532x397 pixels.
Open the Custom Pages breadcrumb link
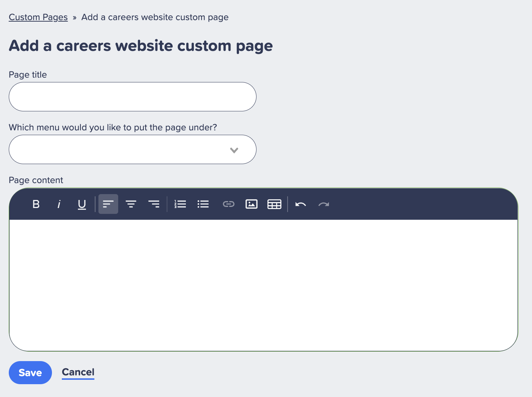(x=38, y=17)
